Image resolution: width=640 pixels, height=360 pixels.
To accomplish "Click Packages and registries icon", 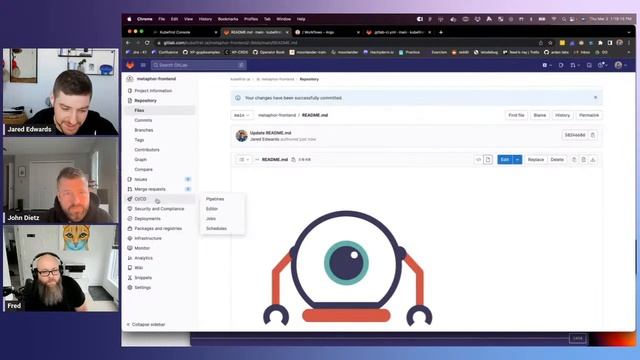I will coord(130,229).
